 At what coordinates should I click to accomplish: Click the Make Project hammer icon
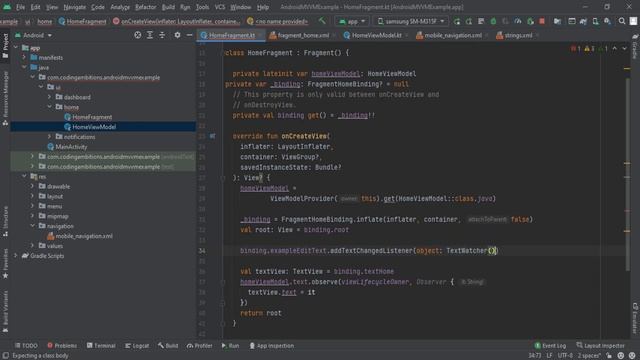[x=322, y=21]
